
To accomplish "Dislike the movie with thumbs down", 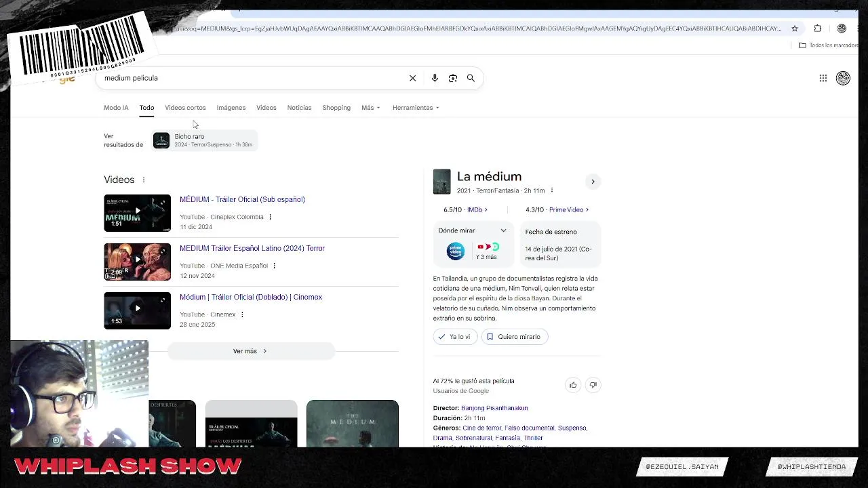I will 593,385.
